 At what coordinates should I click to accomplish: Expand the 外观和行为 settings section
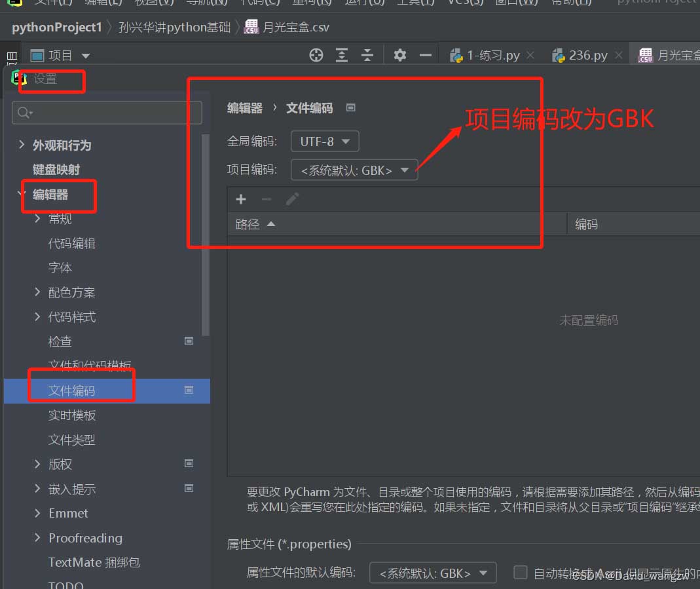pyautogui.click(x=22, y=145)
